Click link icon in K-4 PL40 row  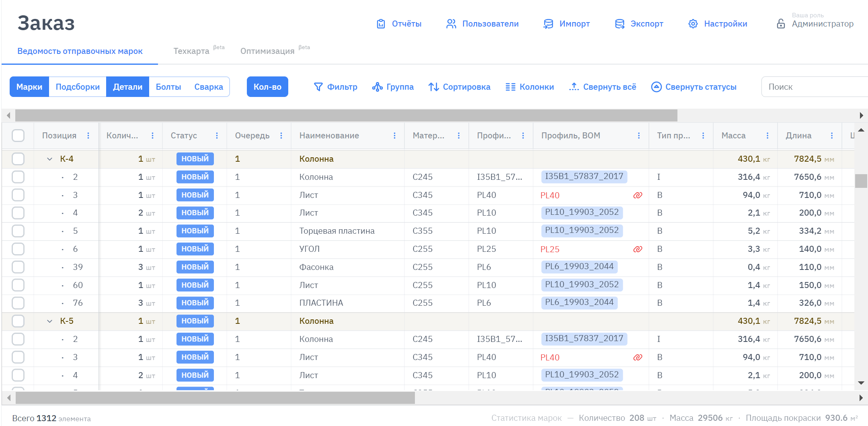(638, 196)
